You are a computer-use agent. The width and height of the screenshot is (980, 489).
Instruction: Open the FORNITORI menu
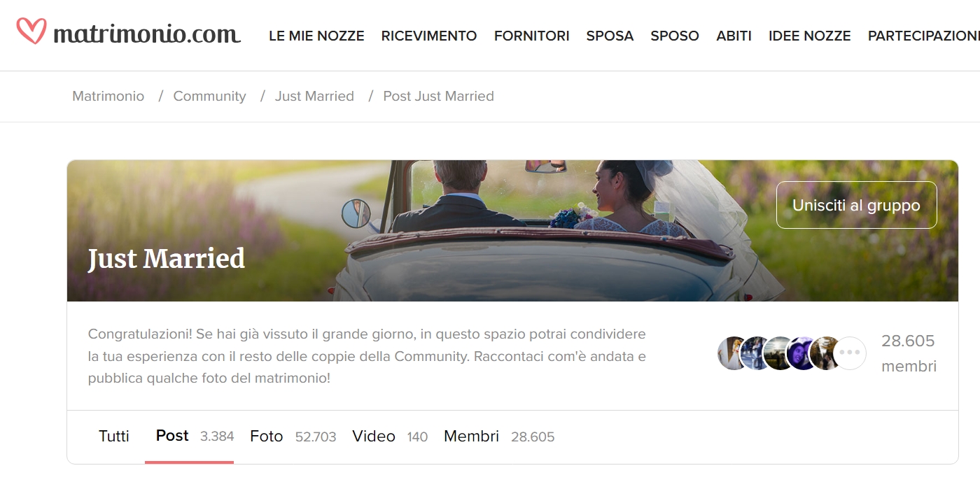532,36
